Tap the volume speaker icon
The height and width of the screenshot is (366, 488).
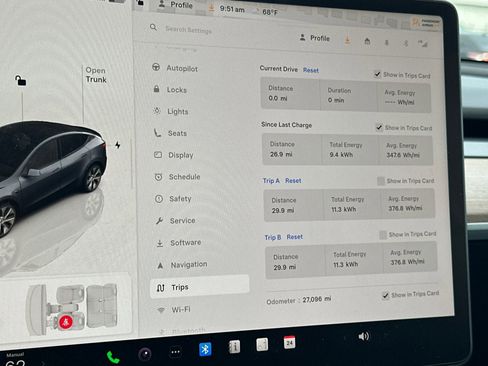coord(364,336)
